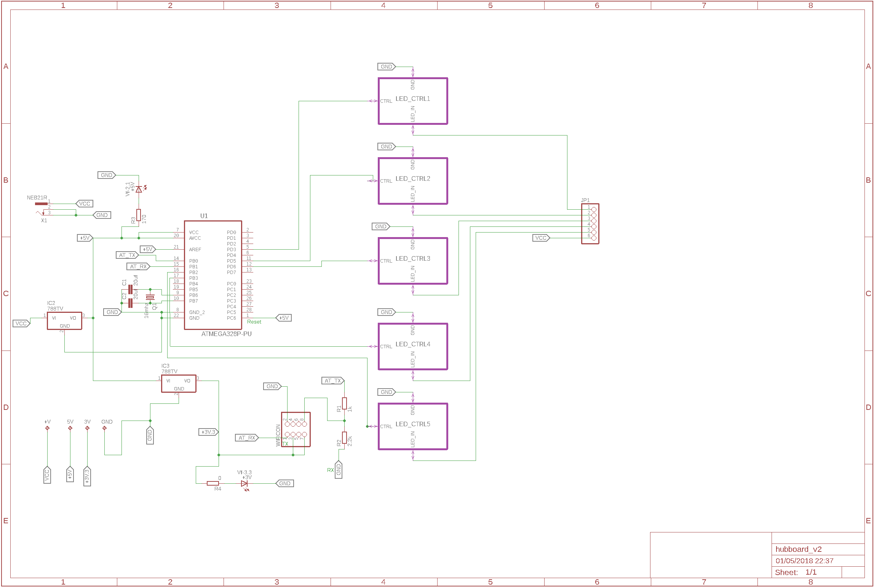
Task: Click the C2 capacitor symbol
Action: 130,303
